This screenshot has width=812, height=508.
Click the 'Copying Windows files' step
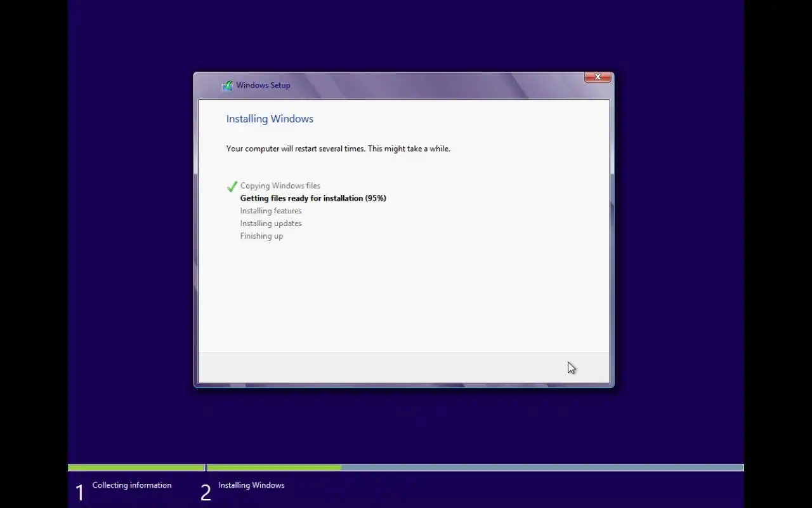coord(280,186)
